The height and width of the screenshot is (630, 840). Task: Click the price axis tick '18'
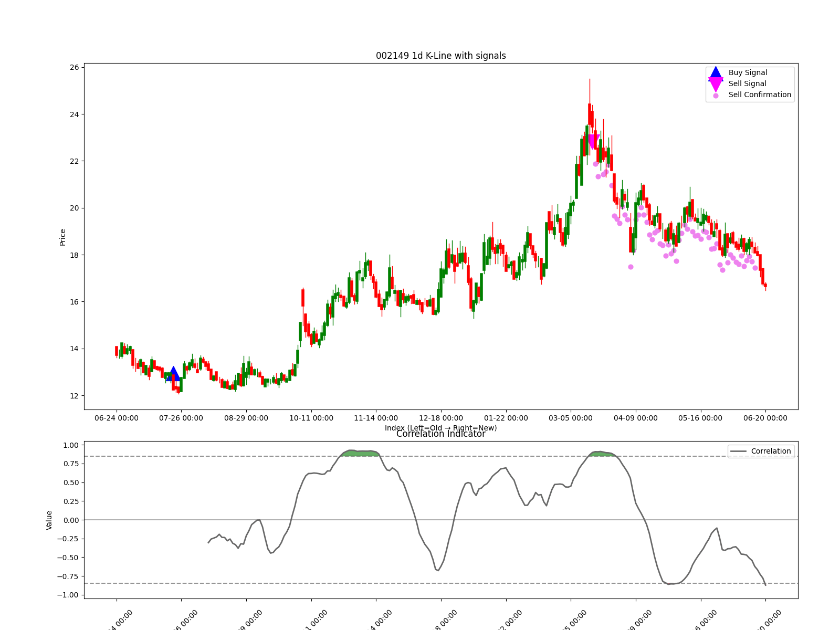[x=74, y=255]
